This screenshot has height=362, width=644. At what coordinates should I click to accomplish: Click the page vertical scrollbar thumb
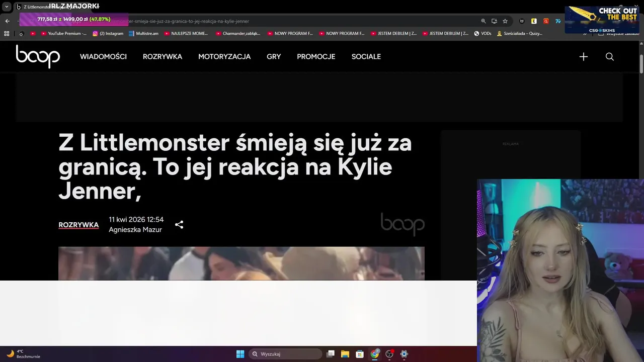tap(641, 64)
